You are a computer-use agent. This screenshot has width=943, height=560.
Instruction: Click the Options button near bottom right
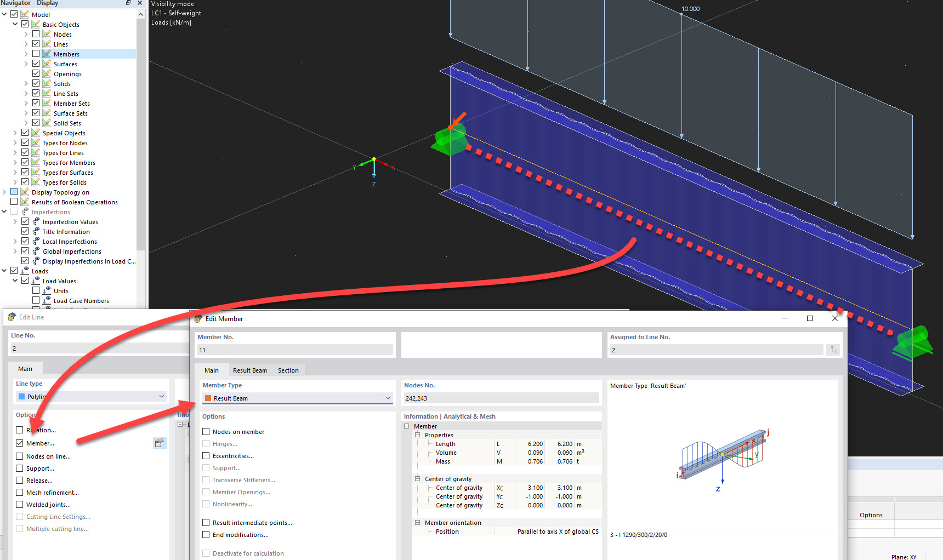[871, 515]
